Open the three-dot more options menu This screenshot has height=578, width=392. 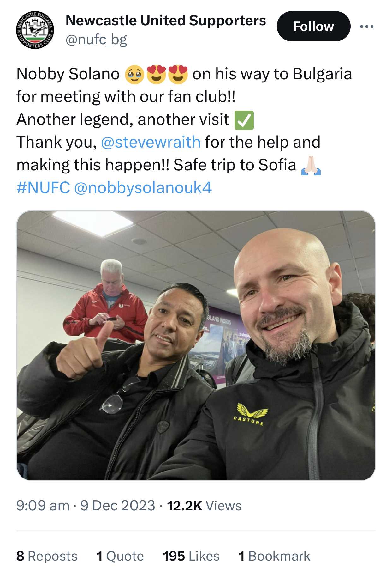(x=367, y=27)
